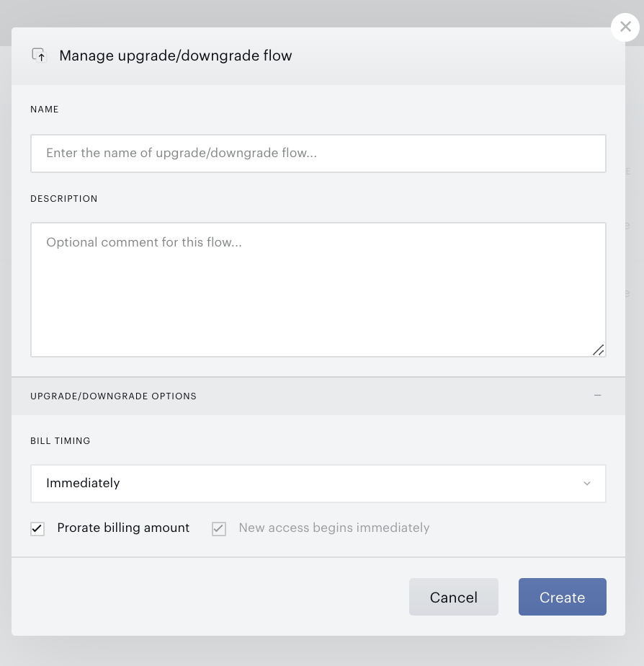The image size is (644, 666).
Task: Click the upgrade flow icon in header
Action: click(39, 55)
